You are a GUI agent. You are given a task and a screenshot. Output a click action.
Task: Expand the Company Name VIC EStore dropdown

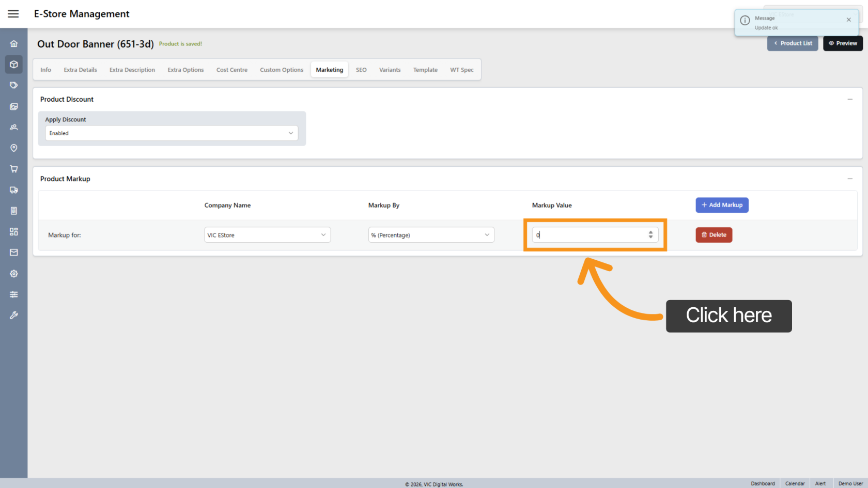[267, 235]
